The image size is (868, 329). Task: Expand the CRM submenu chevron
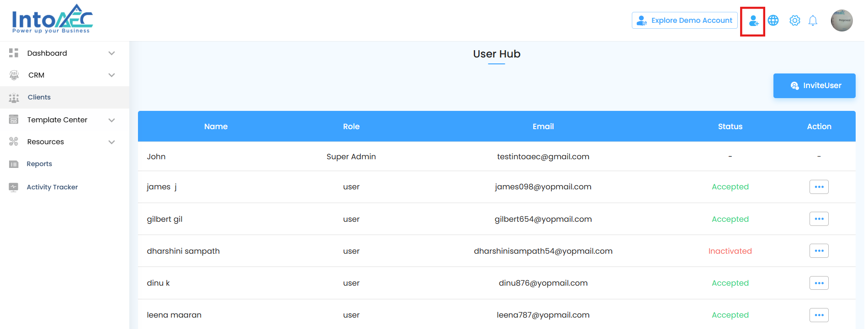pyautogui.click(x=111, y=75)
